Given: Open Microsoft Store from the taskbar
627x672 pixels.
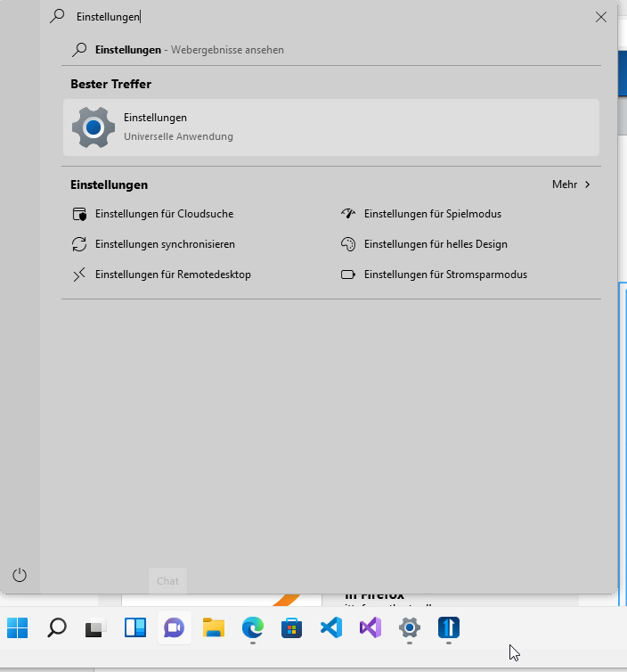Looking at the screenshot, I should tap(291, 627).
